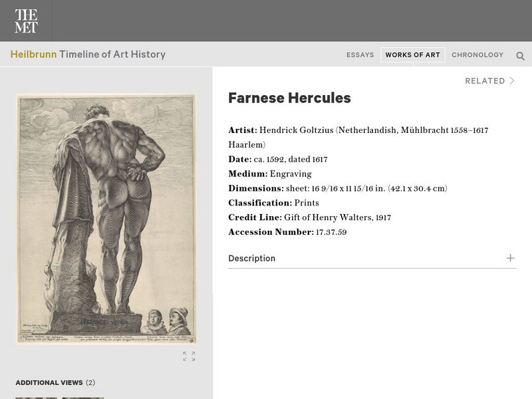This screenshot has width=532, height=399.
Task: Click the dimensions sheet text
Action: coord(366,189)
